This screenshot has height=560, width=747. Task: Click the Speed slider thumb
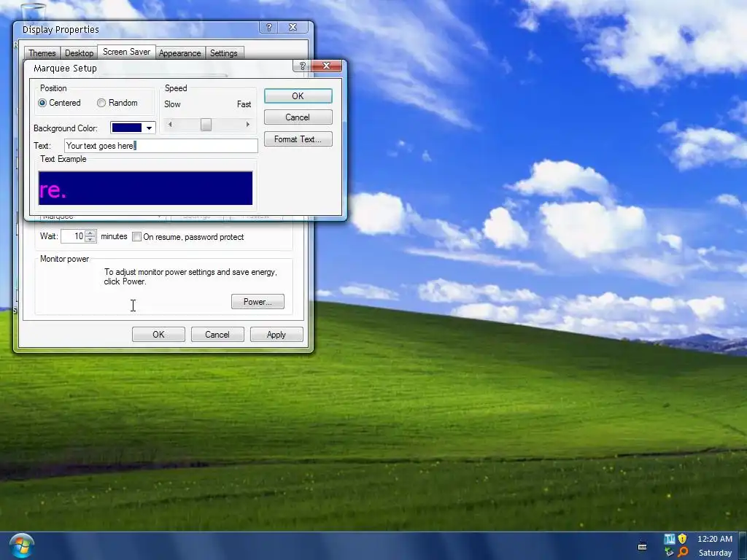(206, 124)
